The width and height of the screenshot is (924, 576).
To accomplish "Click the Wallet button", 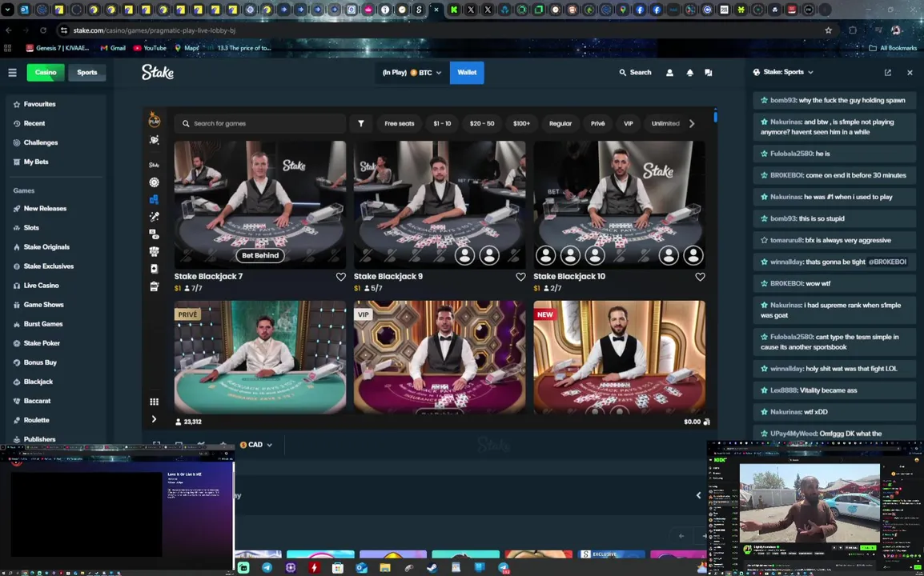I will pos(467,73).
